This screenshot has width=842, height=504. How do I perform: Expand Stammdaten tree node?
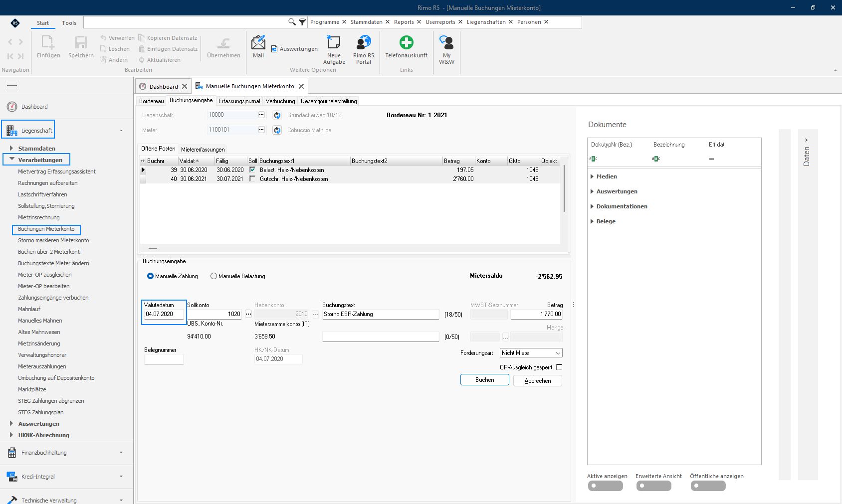click(x=11, y=148)
